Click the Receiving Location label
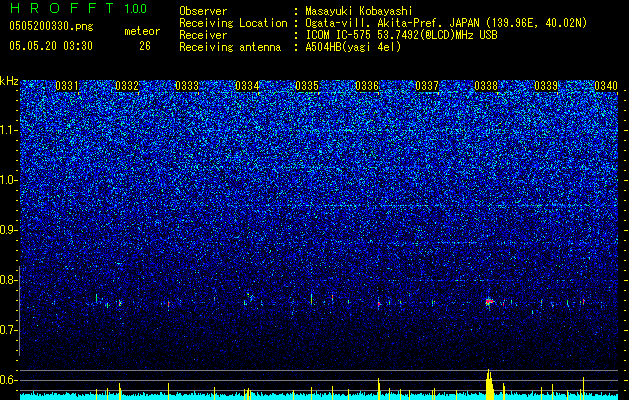This screenshot has width=629, height=400. (233, 23)
